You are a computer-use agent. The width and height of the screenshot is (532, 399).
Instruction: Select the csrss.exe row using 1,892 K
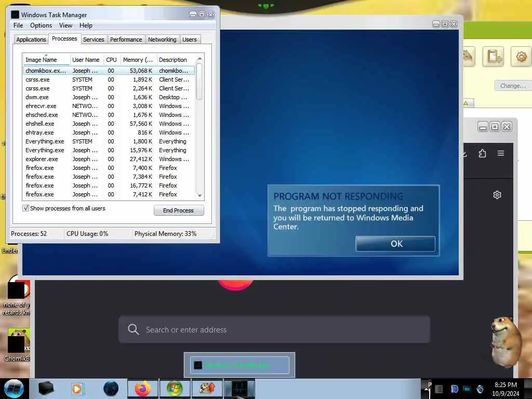(109, 79)
